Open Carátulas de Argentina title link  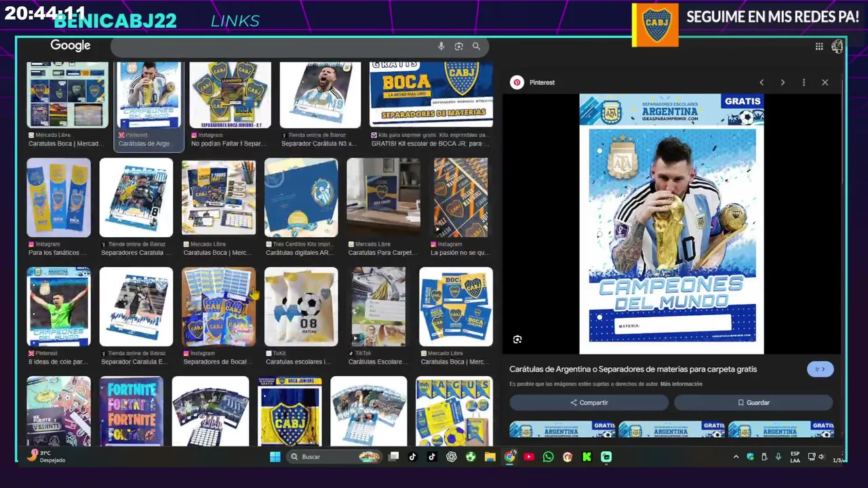[633, 369]
